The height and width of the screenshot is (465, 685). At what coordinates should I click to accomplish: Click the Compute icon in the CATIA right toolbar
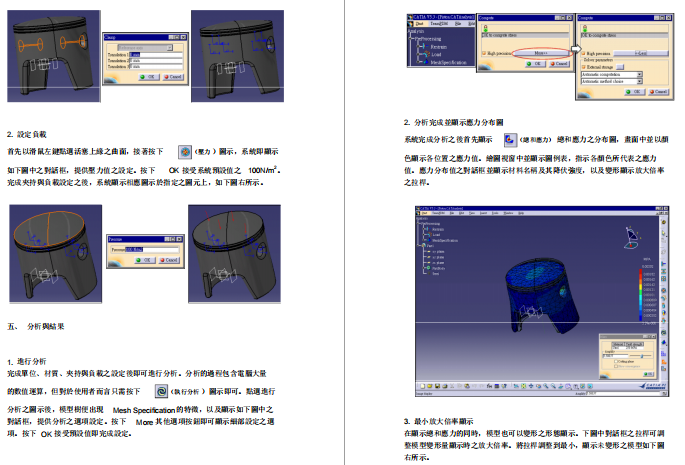click(x=664, y=333)
